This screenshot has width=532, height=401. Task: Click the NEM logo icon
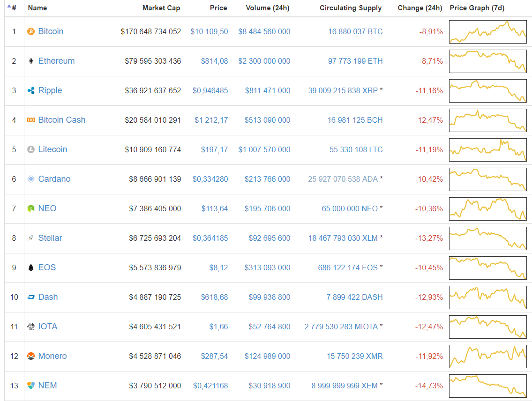(x=31, y=386)
